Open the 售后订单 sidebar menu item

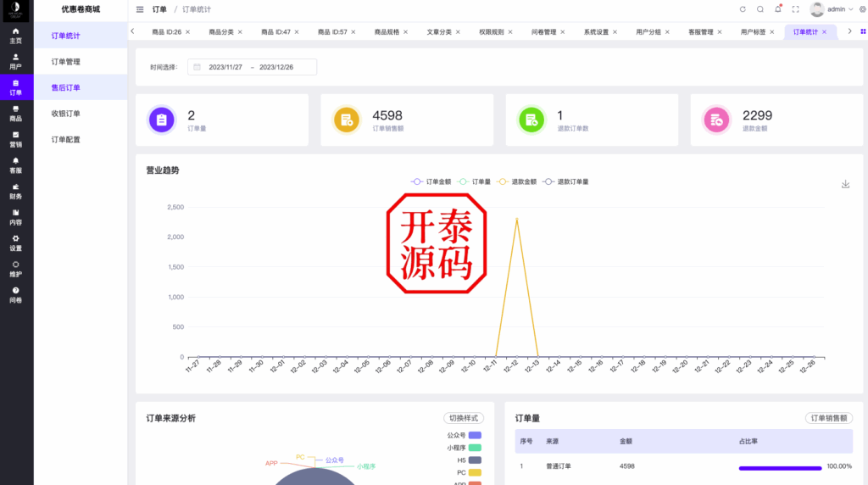pyautogui.click(x=81, y=87)
